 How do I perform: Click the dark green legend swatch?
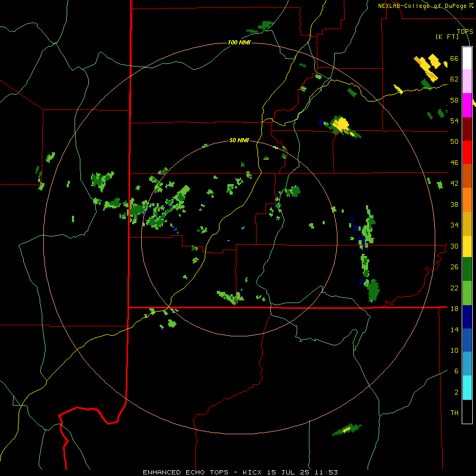(467, 269)
